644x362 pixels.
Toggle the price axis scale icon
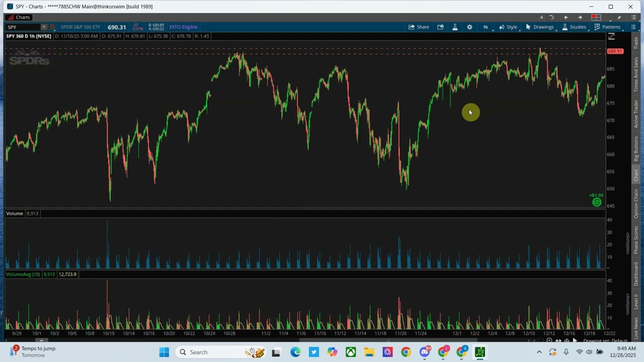[611, 37]
